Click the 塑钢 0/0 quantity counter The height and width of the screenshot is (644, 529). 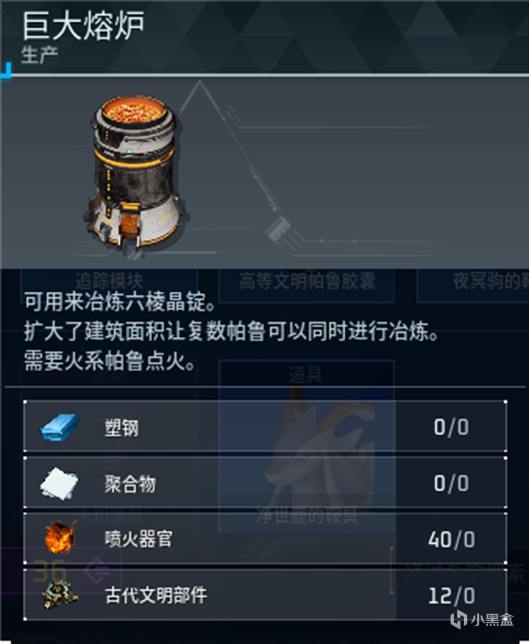point(451,427)
